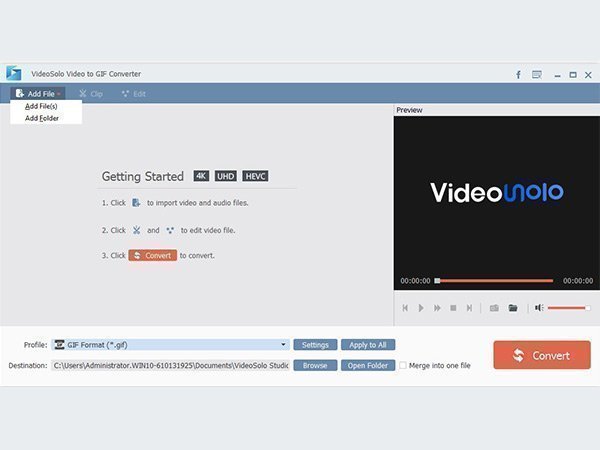The height and width of the screenshot is (450, 600).
Task: Click the small Convert button in step 3
Action: pos(153,255)
